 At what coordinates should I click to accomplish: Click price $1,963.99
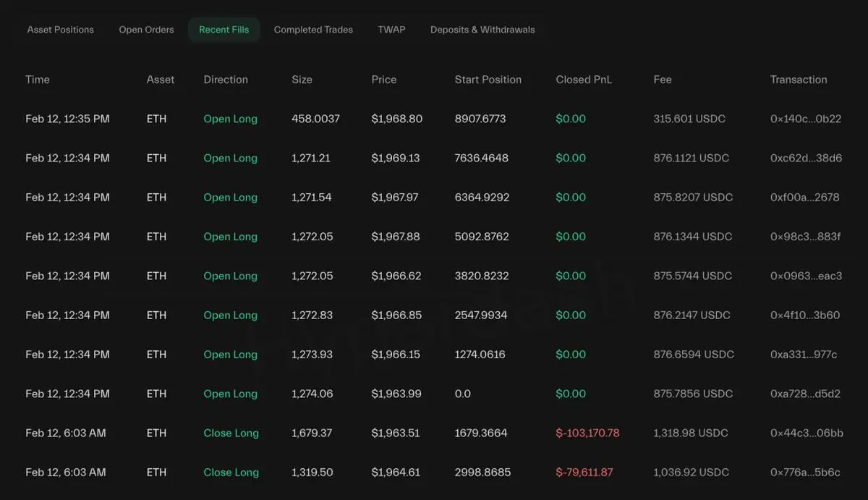(396, 394)
